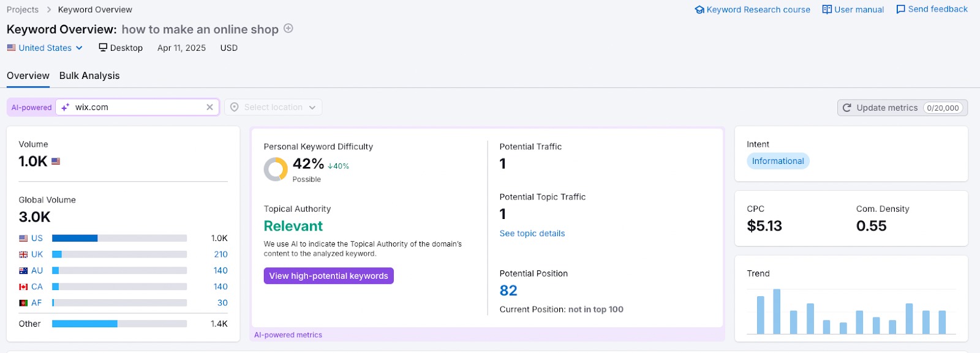
Task: Expand the Select location dropdown
Action: (273, 107)
